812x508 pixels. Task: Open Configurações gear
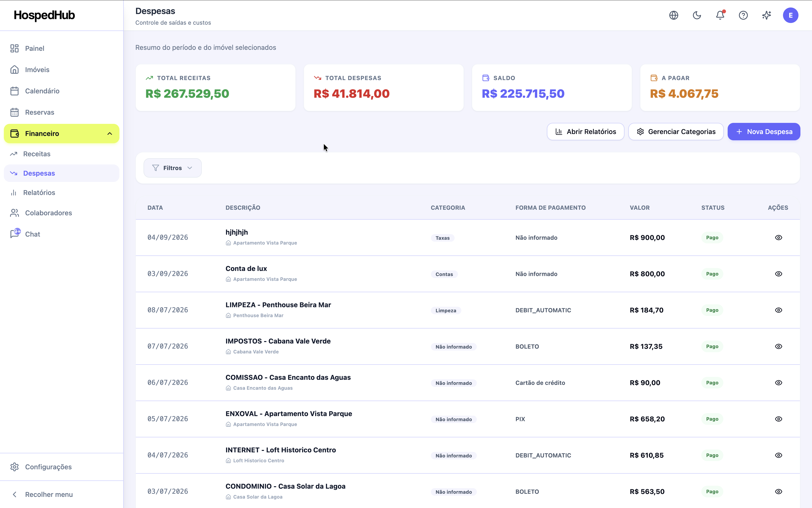click(61, 467)
